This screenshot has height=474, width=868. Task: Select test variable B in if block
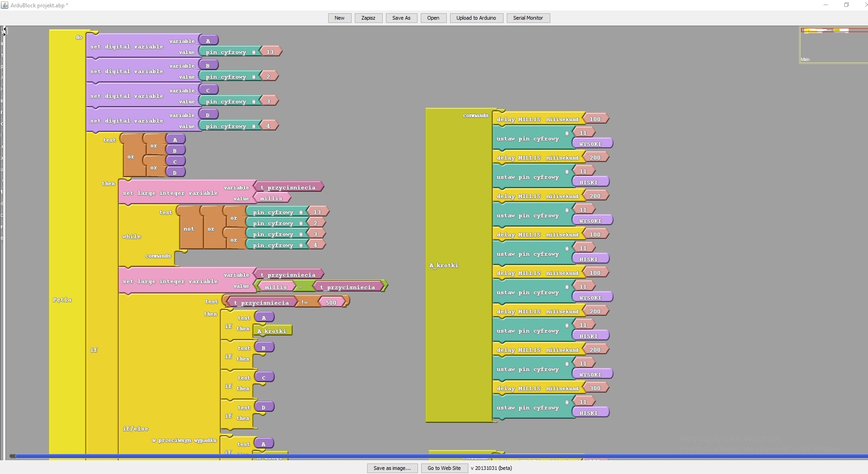[264, 348]
